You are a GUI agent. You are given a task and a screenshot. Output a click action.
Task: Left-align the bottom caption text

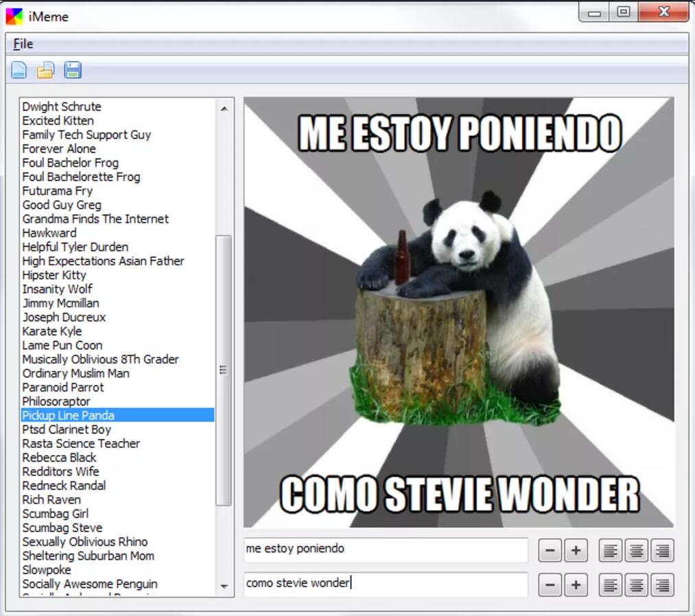[611, 585]
